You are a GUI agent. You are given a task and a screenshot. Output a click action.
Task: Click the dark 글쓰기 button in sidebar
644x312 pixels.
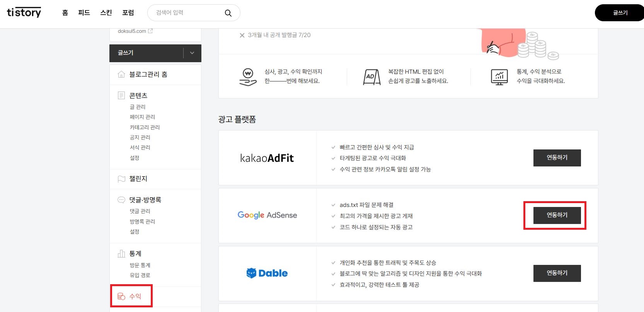point(146,53)
